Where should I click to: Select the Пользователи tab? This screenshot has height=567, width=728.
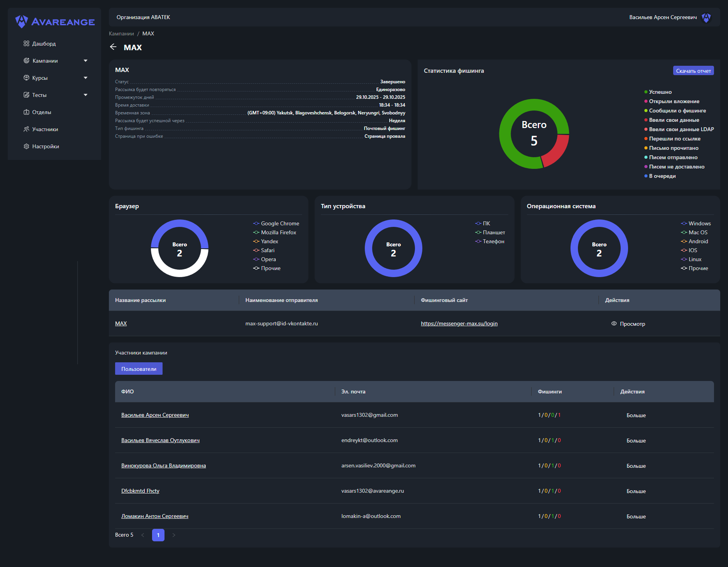(139, 369)
